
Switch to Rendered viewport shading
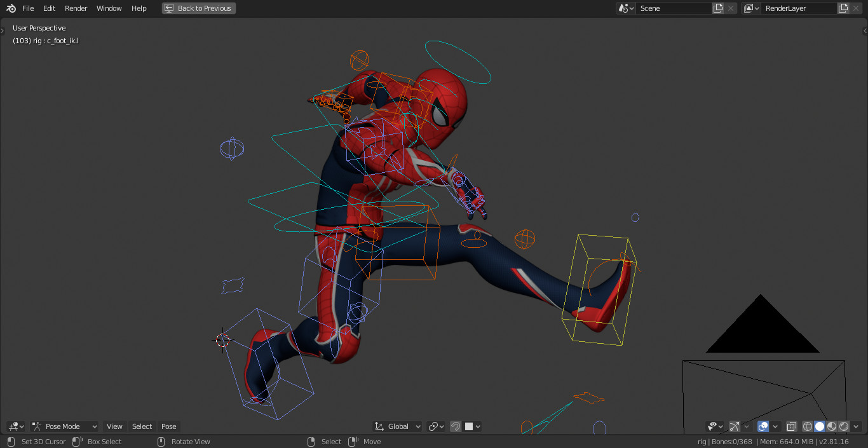(843, 426)
